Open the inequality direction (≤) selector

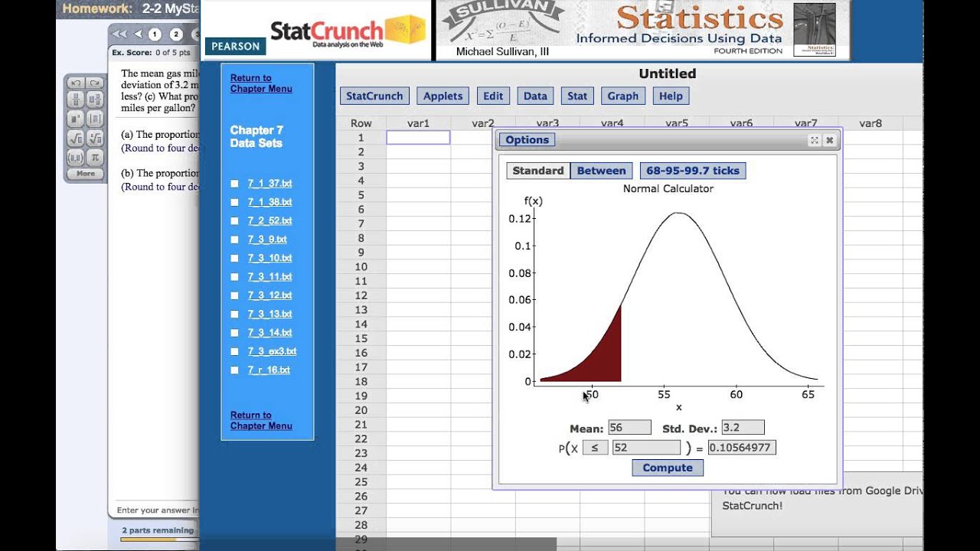[x=595, y=448]
